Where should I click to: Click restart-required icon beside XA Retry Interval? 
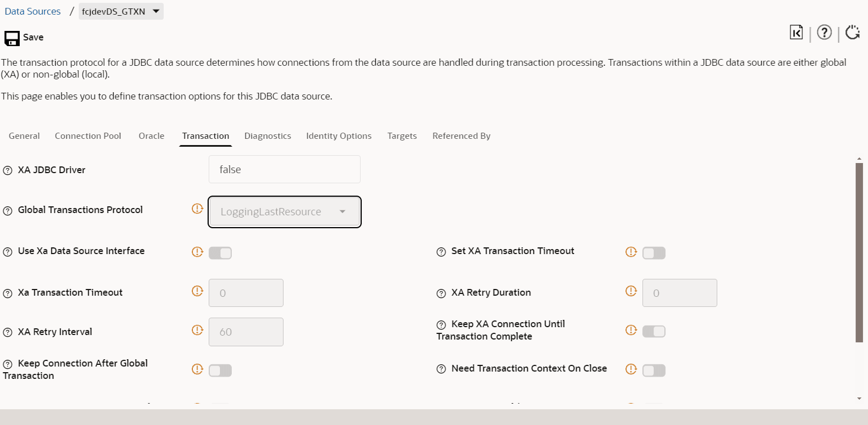[x=197, y=330]
